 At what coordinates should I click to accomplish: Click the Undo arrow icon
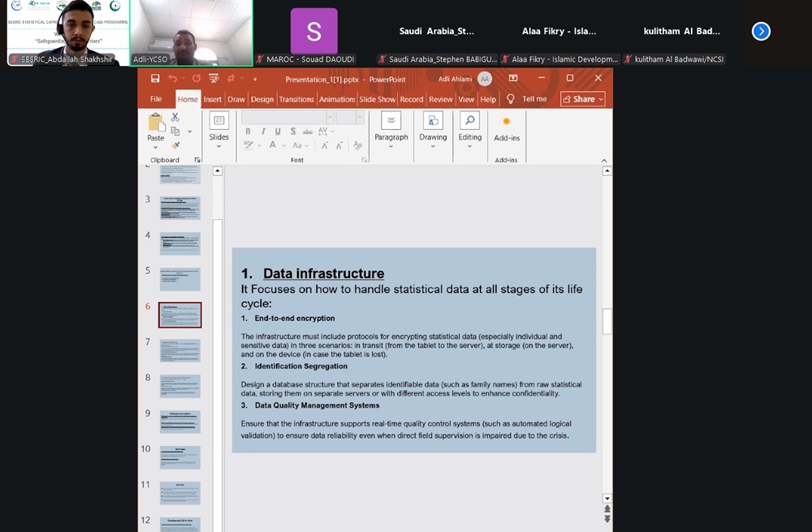[172, 79]
